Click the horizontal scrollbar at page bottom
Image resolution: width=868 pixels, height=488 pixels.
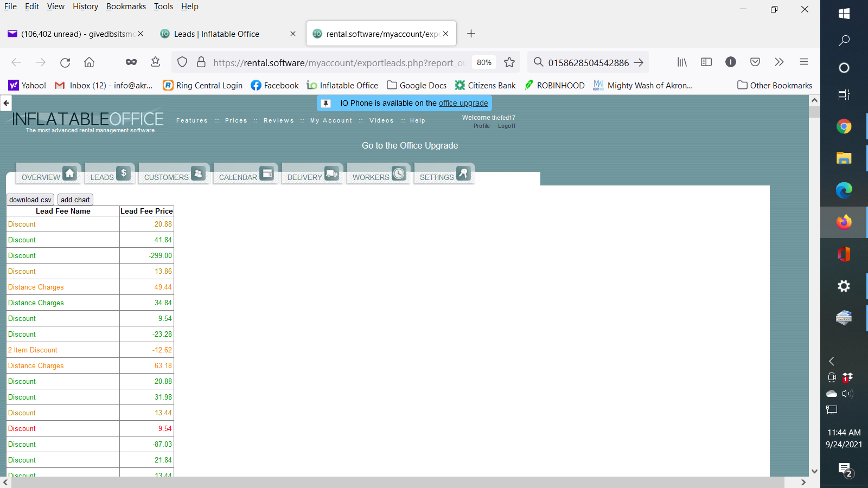pyautogui.click(x=397, y=482)
